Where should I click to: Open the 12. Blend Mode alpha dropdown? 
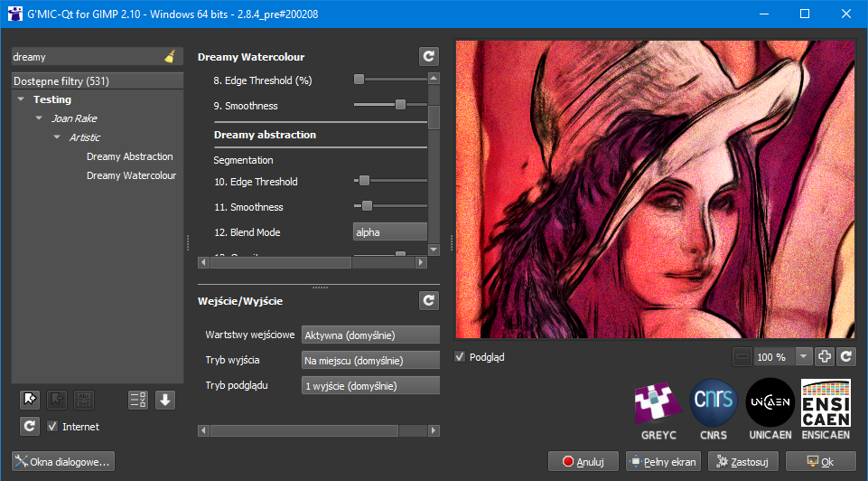click(x=390, y=232)
